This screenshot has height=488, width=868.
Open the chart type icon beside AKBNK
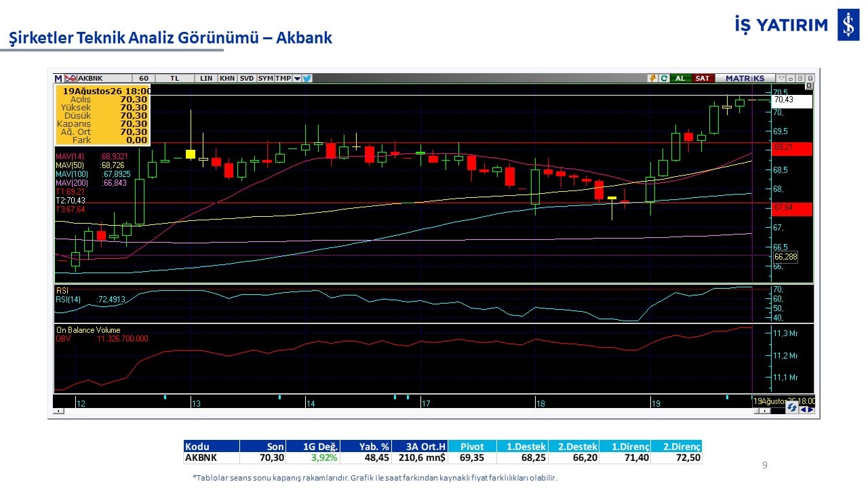(71, 78)
